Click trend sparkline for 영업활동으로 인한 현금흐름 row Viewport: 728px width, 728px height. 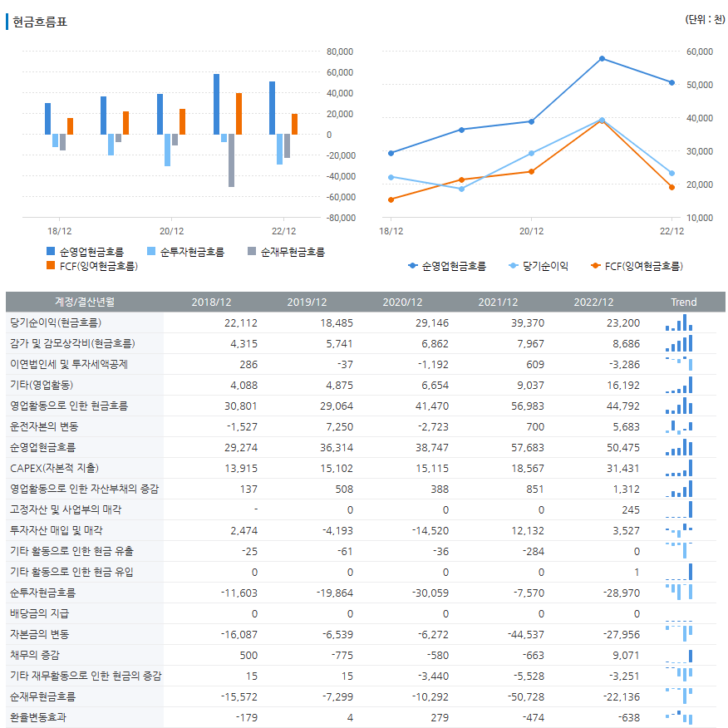tap(679, 406)
